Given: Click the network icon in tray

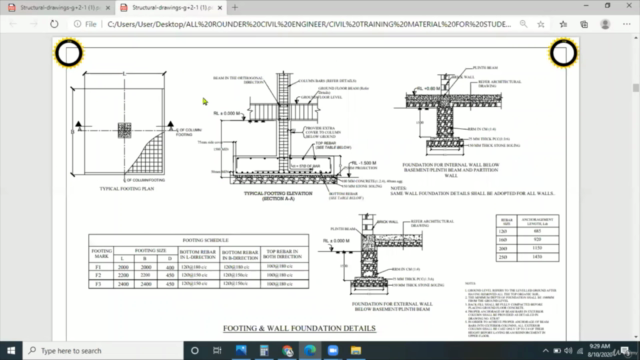Looking at the screenshot, I should (580, 351).
